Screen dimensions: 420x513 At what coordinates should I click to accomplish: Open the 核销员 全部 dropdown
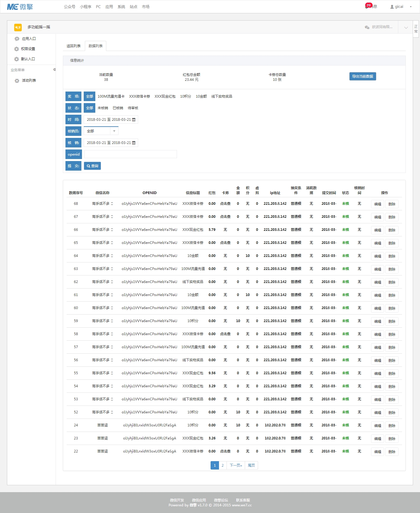pos(101,131)
